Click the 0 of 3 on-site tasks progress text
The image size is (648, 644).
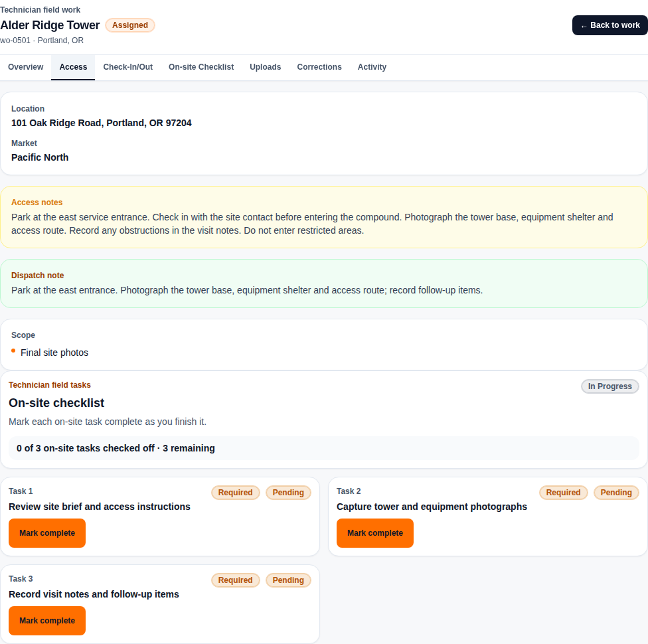pos(116,449)
